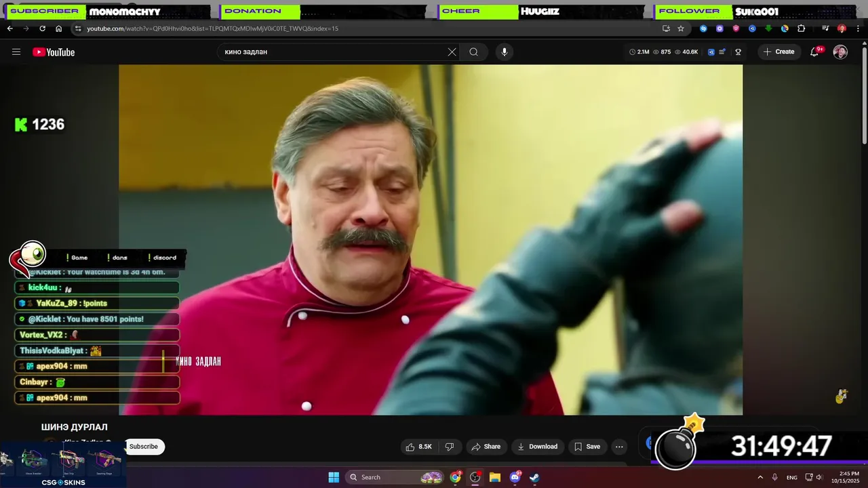The width and height of the screenshot is (868, 488).
Task: Open OBS Studio from the taskbar
Action: coord(475,477)
